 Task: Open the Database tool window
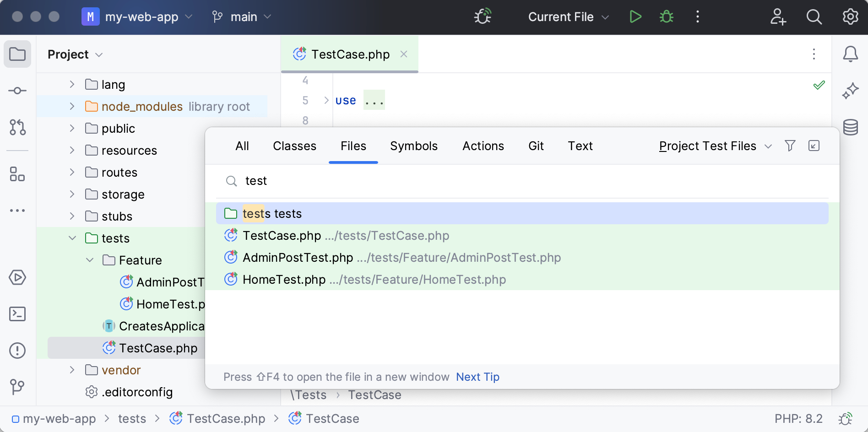(x=850, y=127)
